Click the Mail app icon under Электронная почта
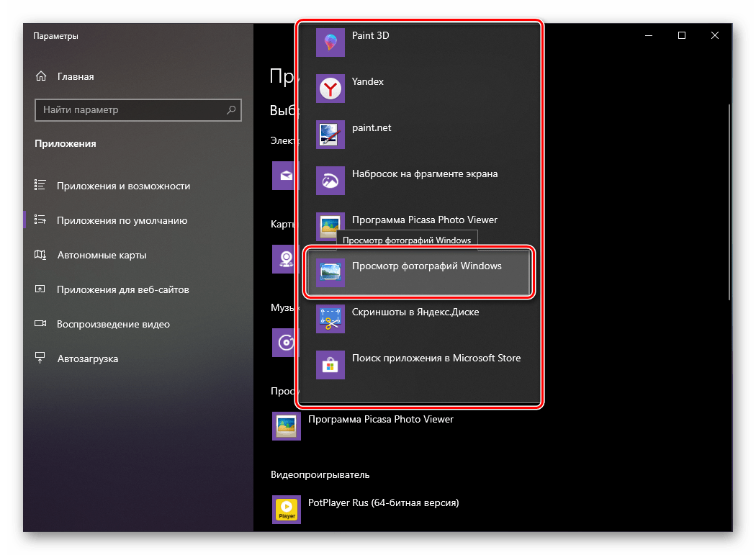756x555 pixels. coord(284,176)
